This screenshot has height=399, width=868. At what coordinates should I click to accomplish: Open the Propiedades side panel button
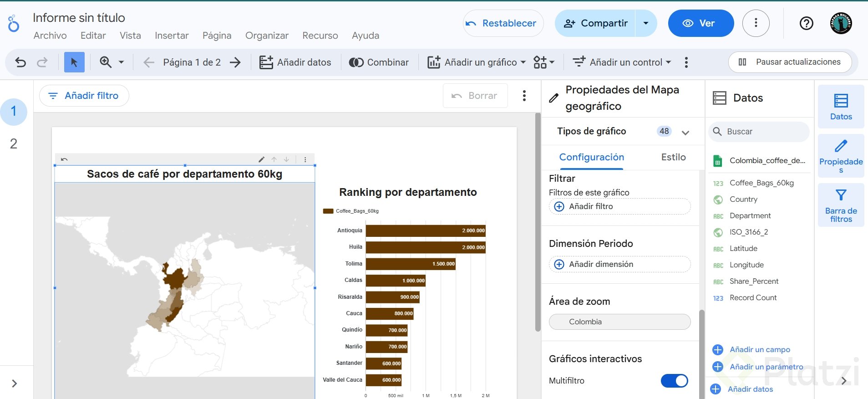click(x=841, y=156)
